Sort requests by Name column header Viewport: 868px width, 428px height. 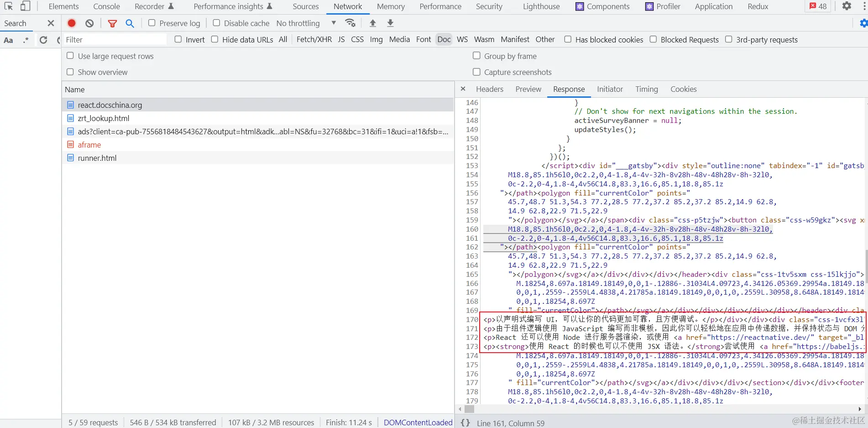pos(258,90)
